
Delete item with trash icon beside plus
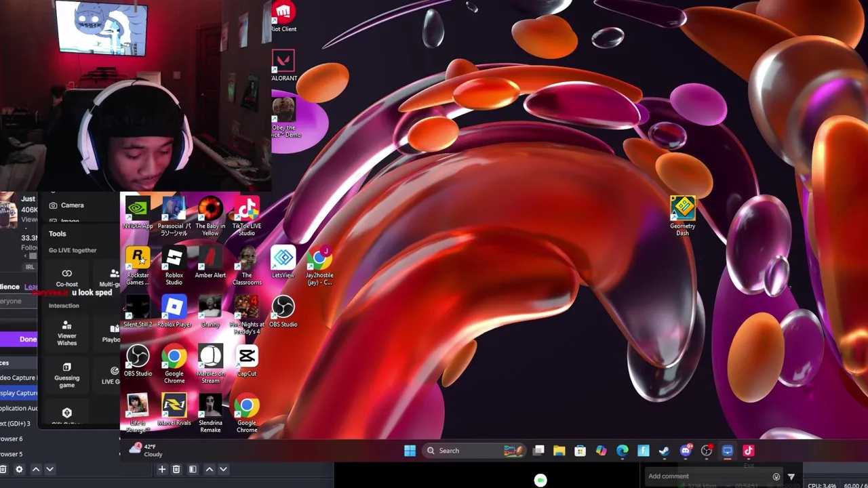pyautogui.click(x=176, y=469)
